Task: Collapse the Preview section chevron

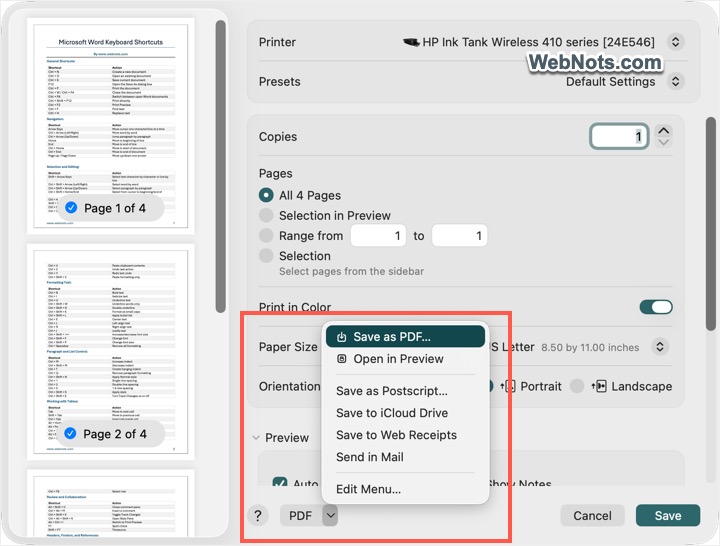Action: [256, 438]
